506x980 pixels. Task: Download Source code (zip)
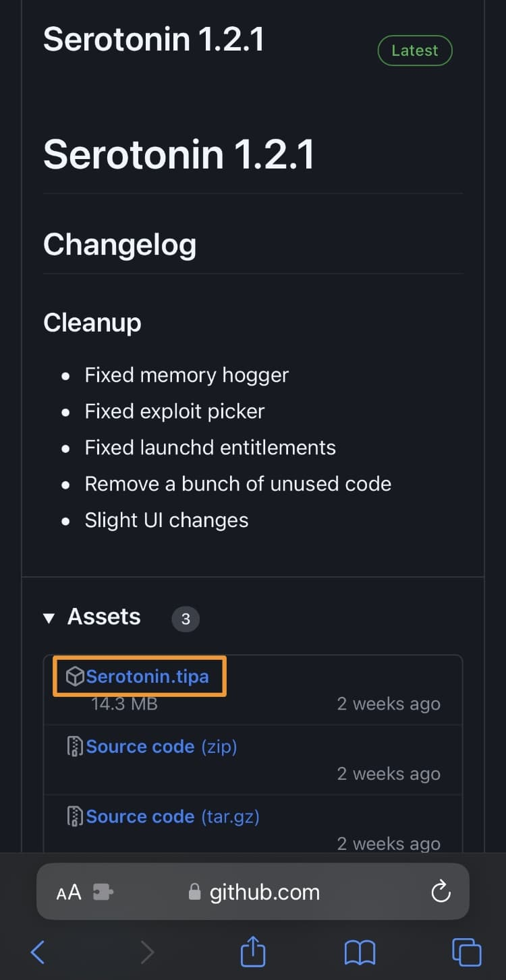tap(161, 746)
